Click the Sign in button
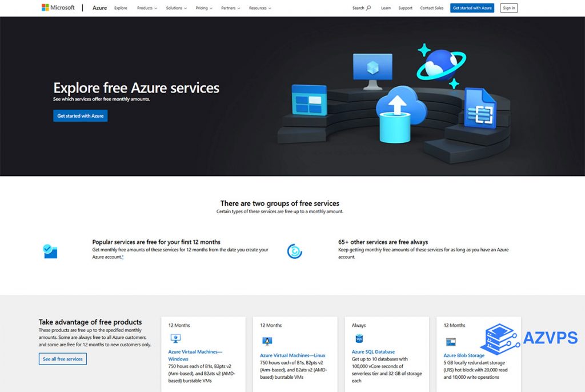 pyautogui.click(x=508, y=8)
